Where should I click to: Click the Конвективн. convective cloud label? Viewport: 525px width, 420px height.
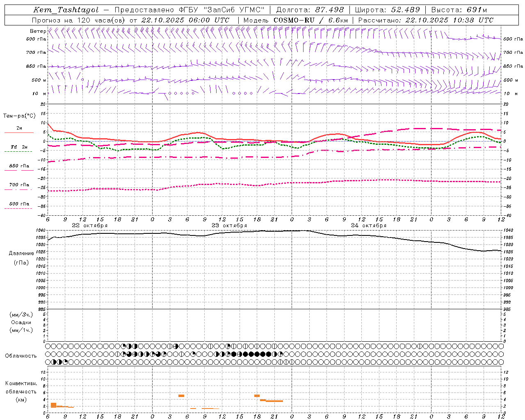click(x=21, y=383)
